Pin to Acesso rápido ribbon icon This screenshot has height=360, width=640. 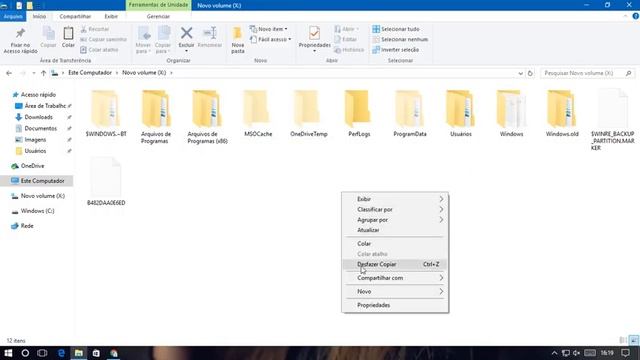coord(20,40)
